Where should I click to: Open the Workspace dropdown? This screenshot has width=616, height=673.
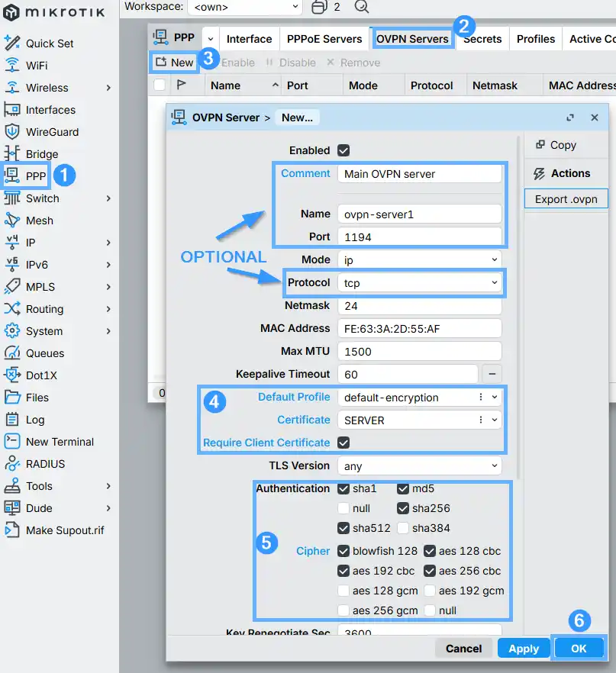pos(245,7)
